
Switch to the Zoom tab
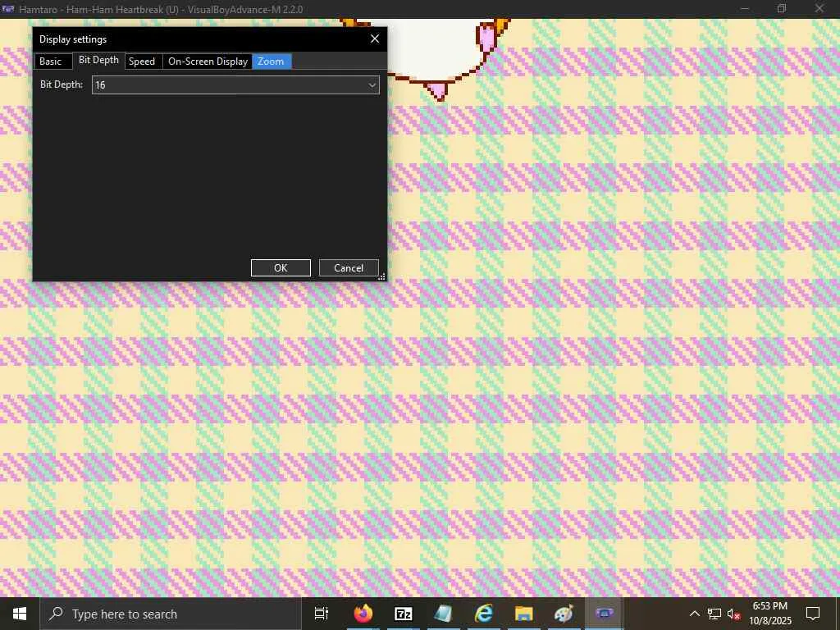point(272,62)
